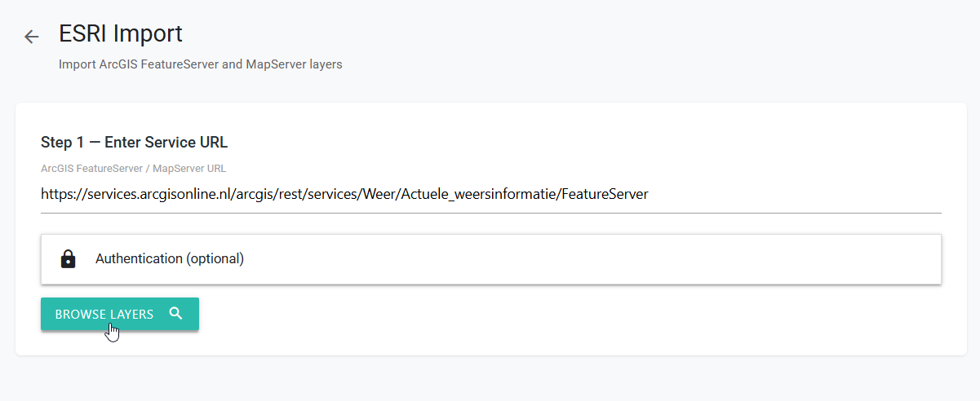This screenshot has width=980, height=401.
Task: Click the 'Step 1 — Enter Service URL' heading
Action: click(134, 143)
